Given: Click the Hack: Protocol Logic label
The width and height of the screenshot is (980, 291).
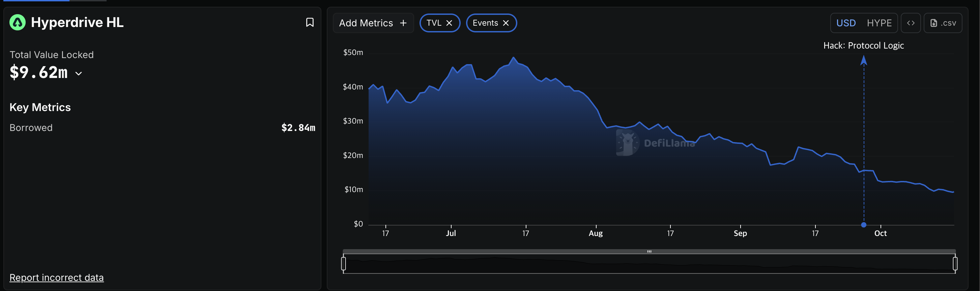Looking at the screenshot, I should click(x=864, y=45).
